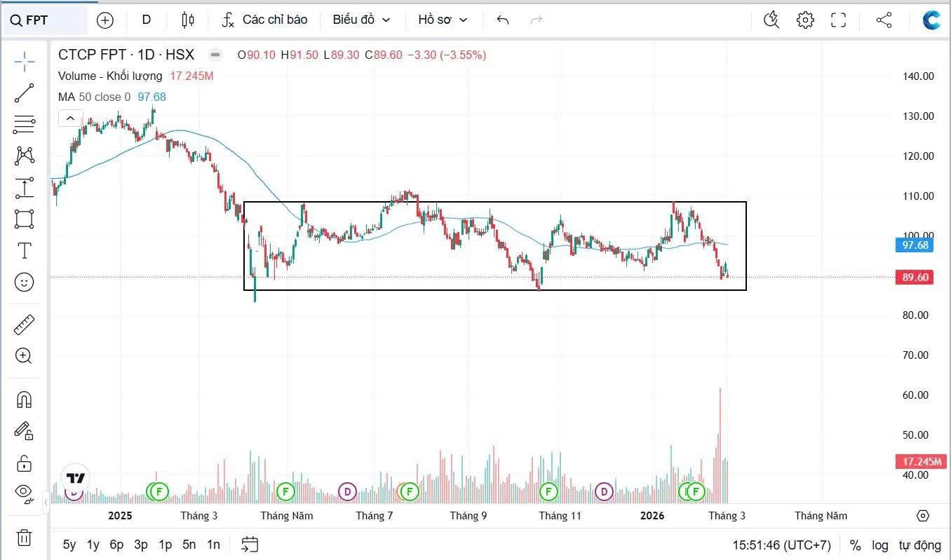Open the candlestick chart style selector

click(x=187, y=20)
